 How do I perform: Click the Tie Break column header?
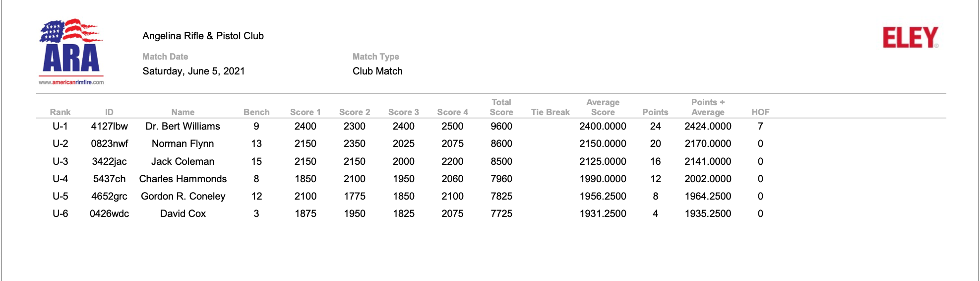point(551,112)
